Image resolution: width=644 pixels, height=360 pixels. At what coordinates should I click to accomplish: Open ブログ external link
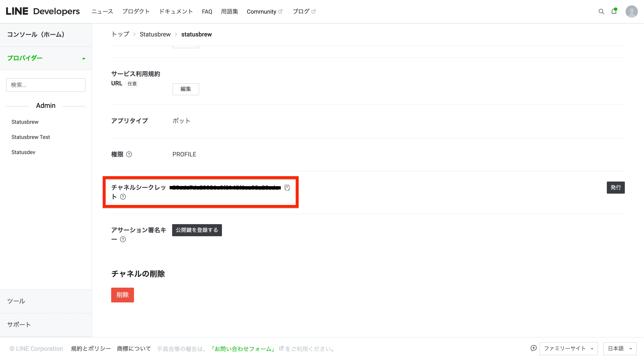click(x=304, y=12)
